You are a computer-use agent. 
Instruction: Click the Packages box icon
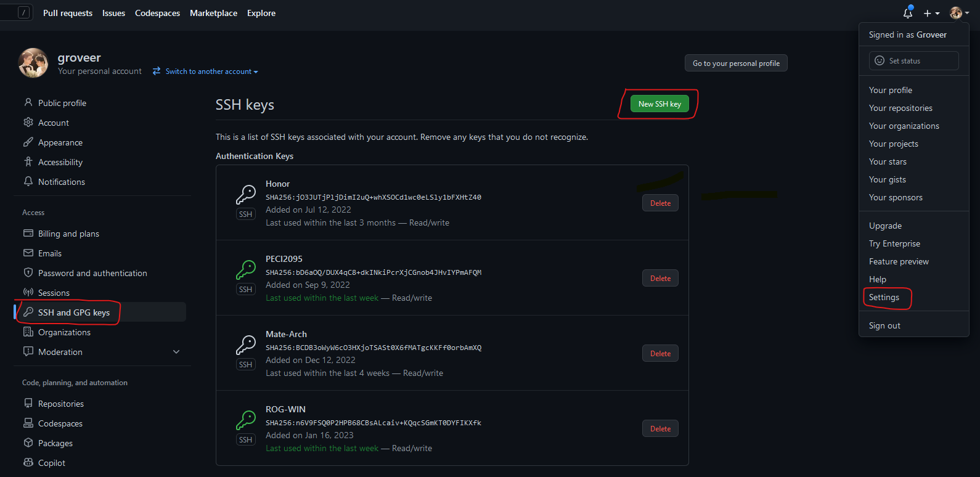tap(28, 443)
